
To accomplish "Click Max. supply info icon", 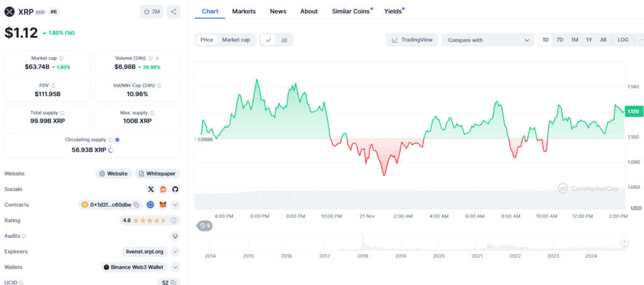I will pos(152,113).
